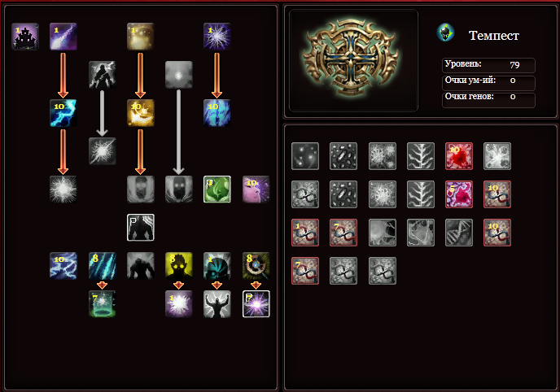Image resolution: width=560 pixels, height=392 pixels.
Task: Select the purple-haired face skill icon
Action: click(x=256, y=189)
